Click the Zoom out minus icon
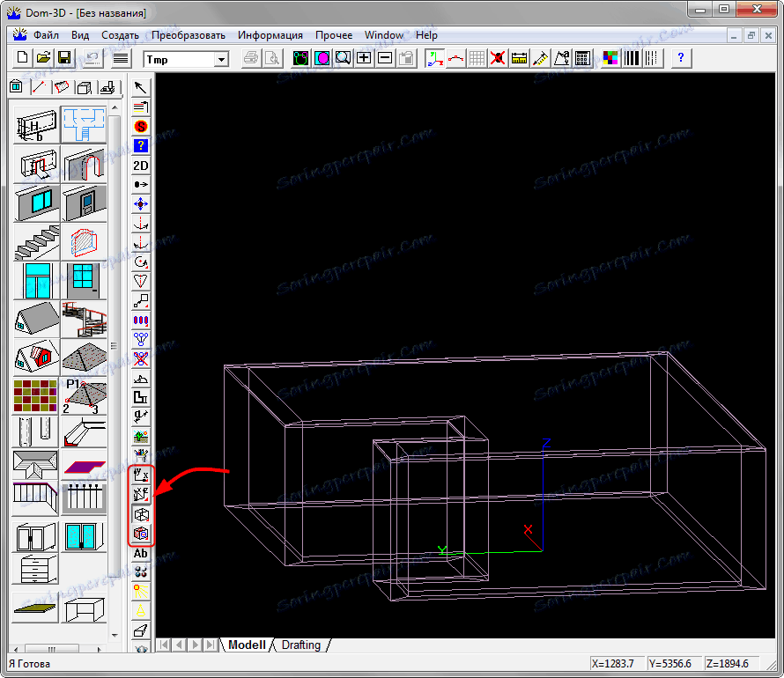The image size is (784, 678). 385,58
